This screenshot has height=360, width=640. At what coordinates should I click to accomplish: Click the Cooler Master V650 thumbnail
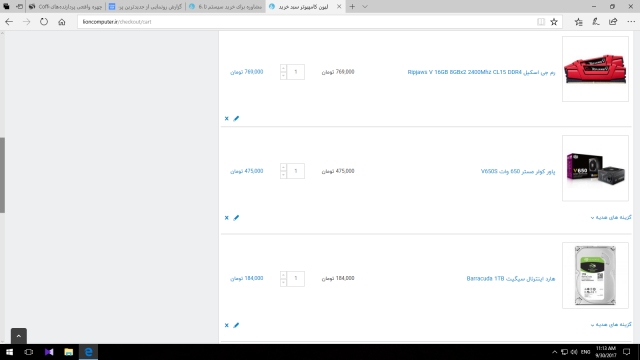[x=595, y=168]
